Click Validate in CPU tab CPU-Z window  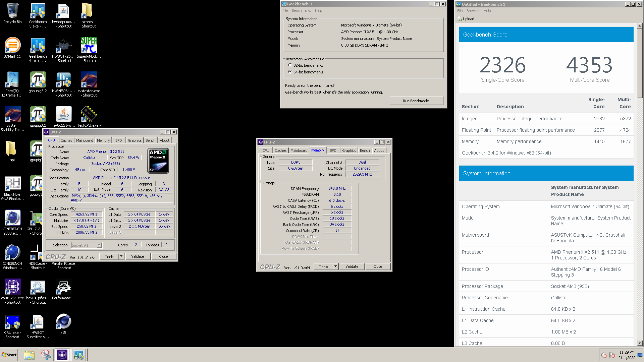click(138, 257)
